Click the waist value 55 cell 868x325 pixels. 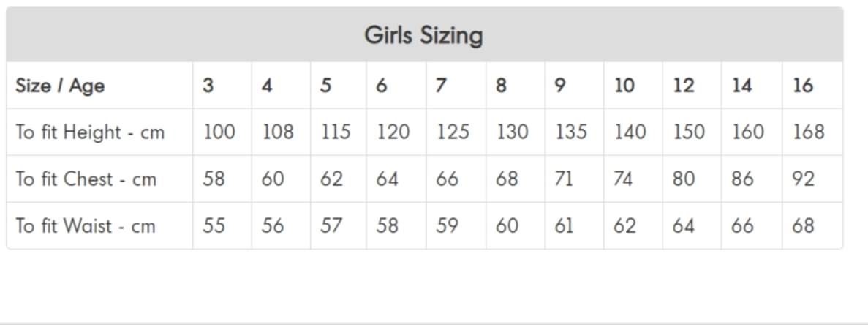coord(214,226)
